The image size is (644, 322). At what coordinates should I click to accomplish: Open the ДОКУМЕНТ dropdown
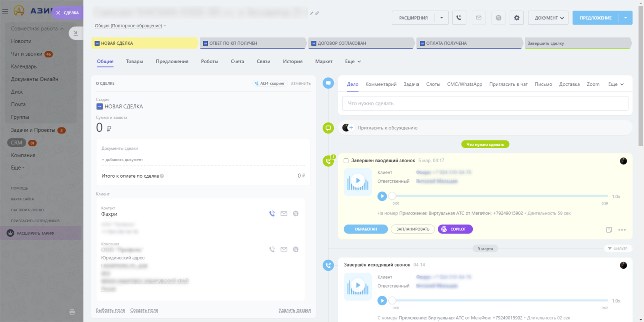(x=548, y=18)
